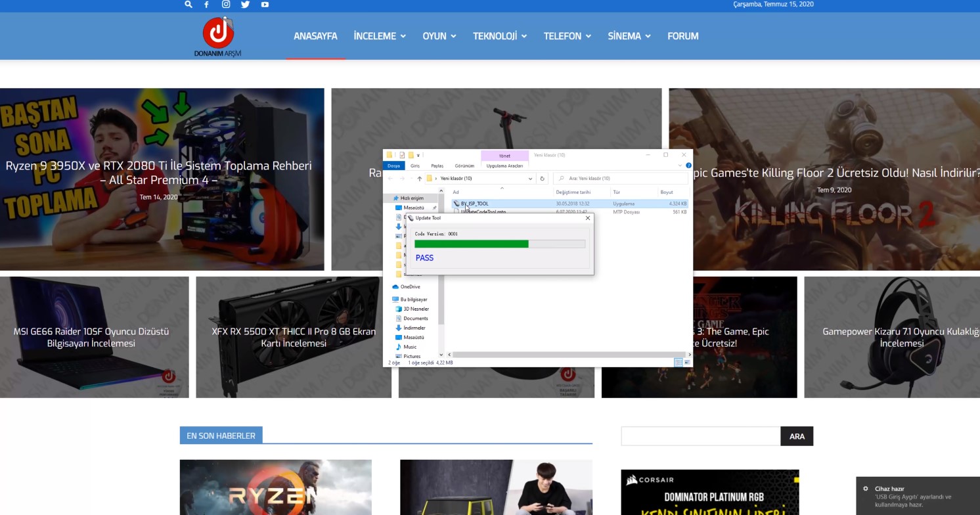Click the Twitter bird icon
The image size is (980, 515).
tap(245, 5)
